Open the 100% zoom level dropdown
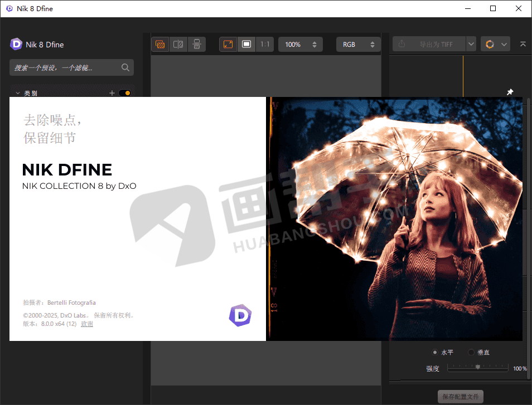The image size is (532, 405). (300, 45)
